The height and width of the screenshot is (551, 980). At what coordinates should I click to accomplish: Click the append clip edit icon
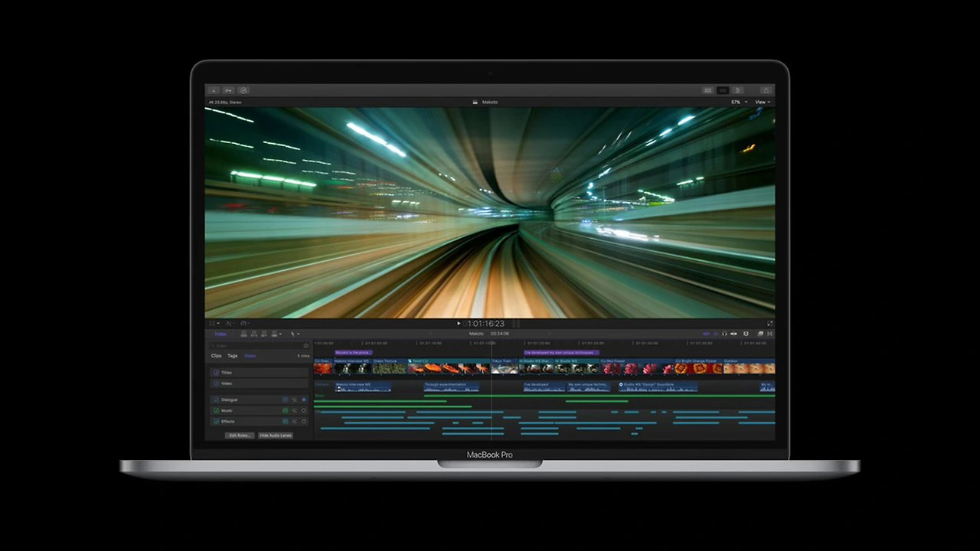tap(264, 334)
